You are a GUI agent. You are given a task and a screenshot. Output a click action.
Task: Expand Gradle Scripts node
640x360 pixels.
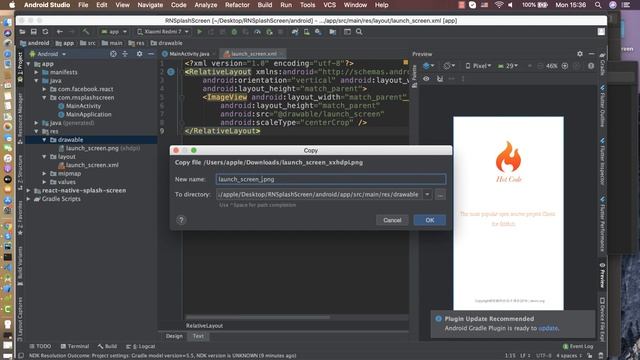click(x=29, y=199)
